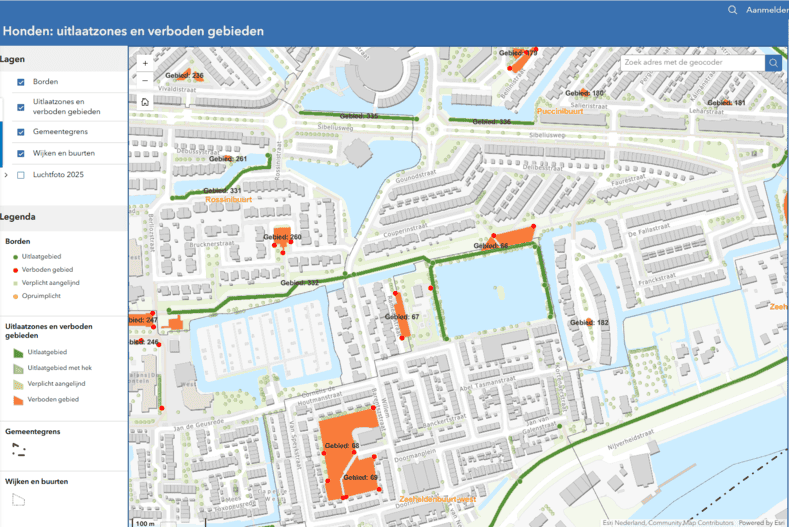Reset map to home extent
The image size is (789, 527).
pos(145,101)
